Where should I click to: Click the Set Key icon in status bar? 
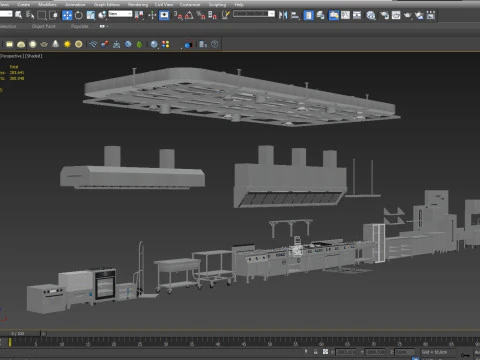click(x=465, y=355)
